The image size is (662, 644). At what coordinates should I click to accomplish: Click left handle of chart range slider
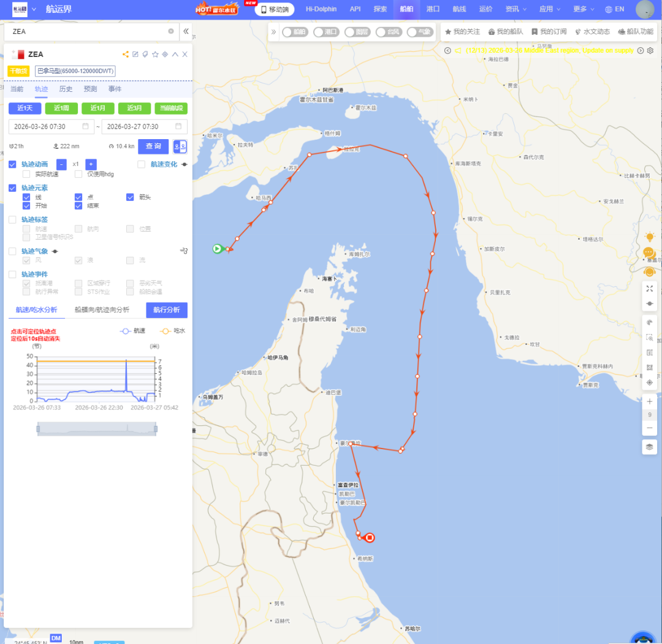tap(37, 429)
